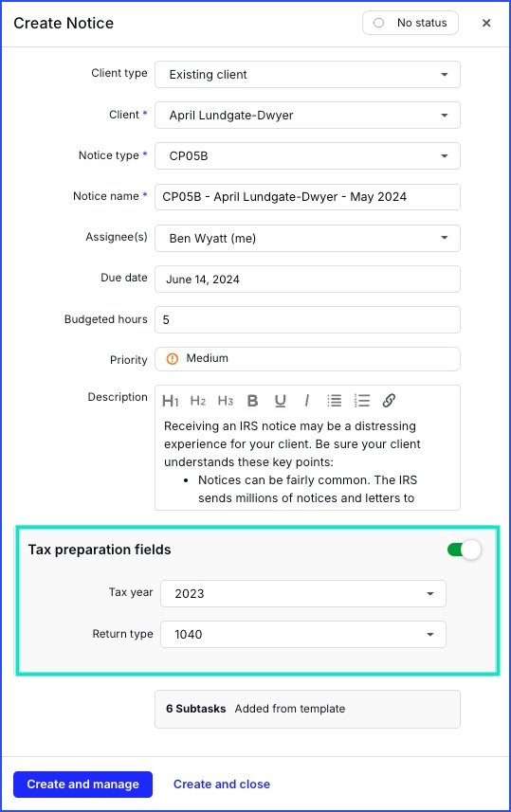Screen dimensions: 511x812
Task: Toggle italic formatting in description
Action: 307,400
